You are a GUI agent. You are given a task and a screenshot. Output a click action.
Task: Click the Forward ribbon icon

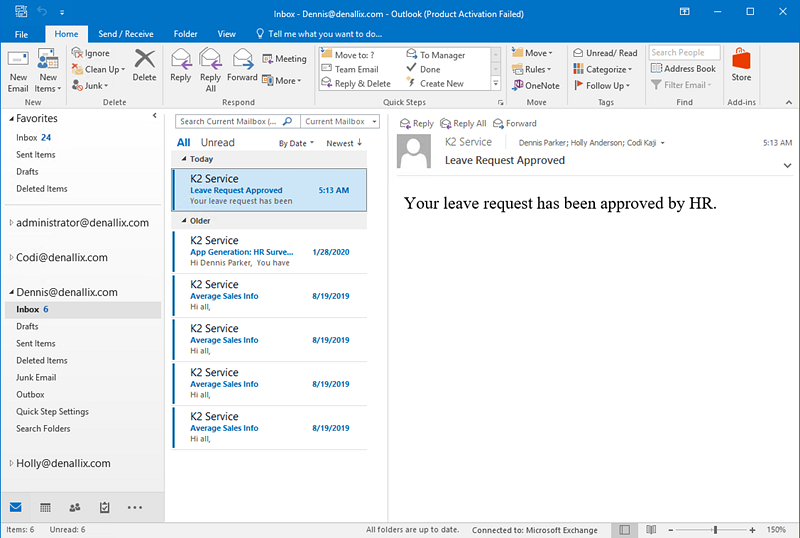(242, 66)
